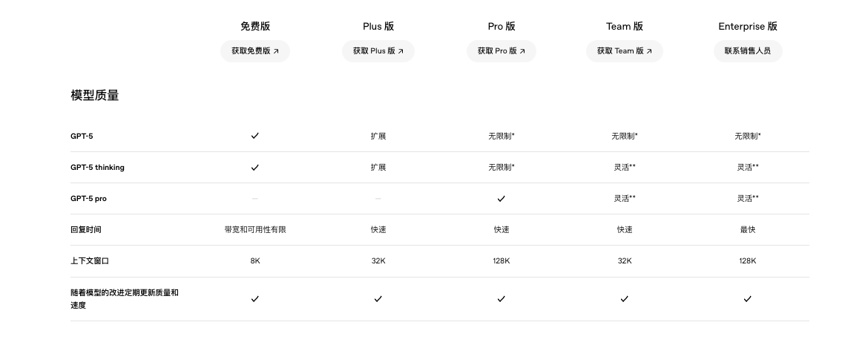Viewport: 868px width, 348px height.
Task: Click the Pro 版 GPT-5 pro checkmark
Action: tap(501, 199)
